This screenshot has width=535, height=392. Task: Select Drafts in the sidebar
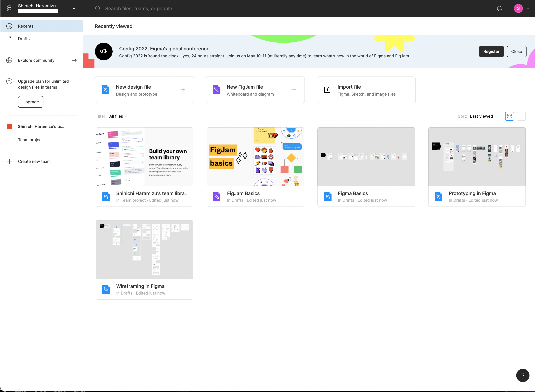(42, 39)
